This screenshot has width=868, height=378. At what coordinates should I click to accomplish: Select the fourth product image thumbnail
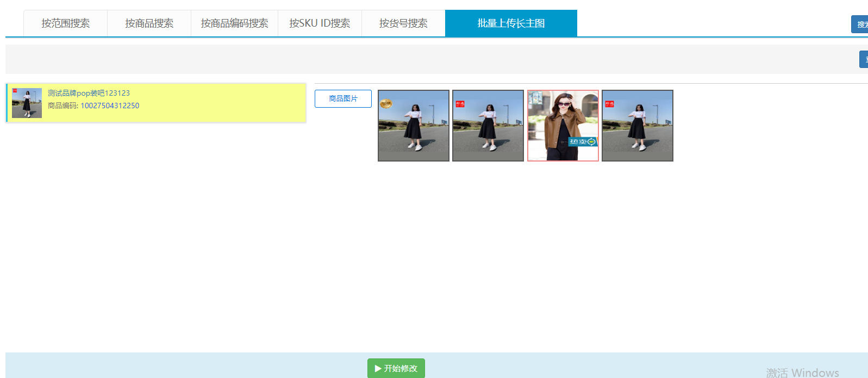click(638, 126)
